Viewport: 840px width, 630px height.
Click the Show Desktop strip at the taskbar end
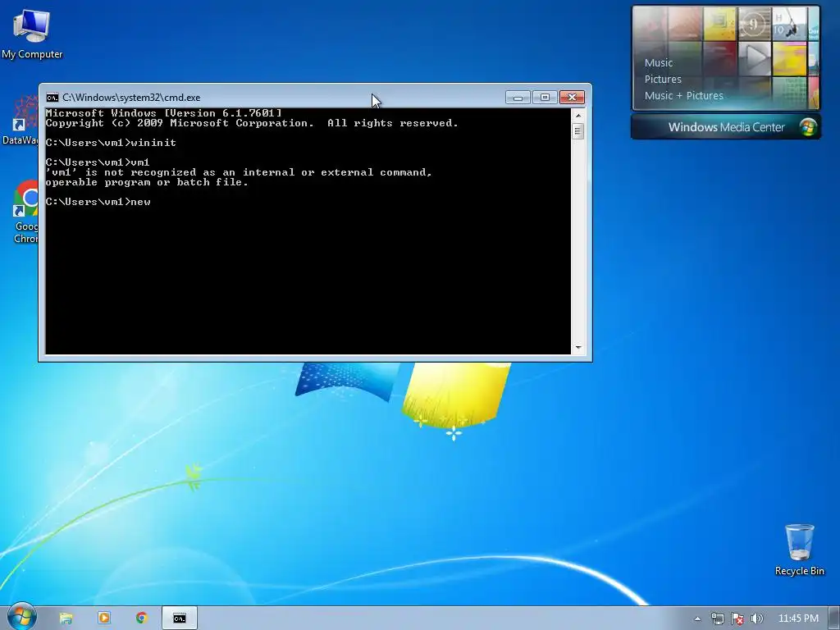[x=834, y=619]
